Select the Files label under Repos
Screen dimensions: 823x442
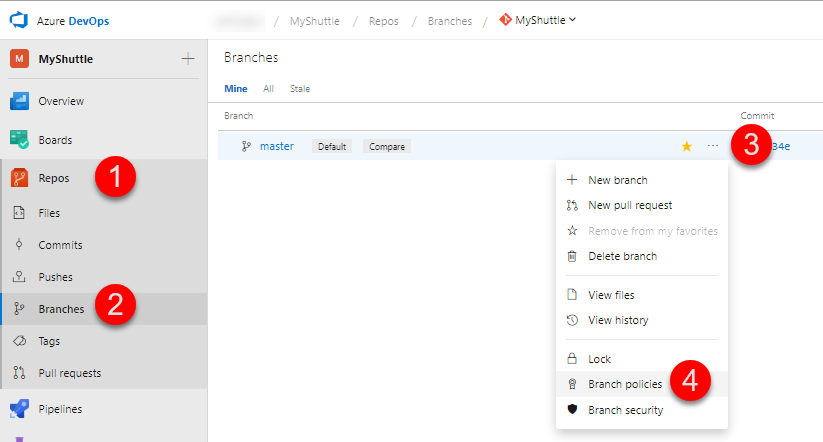[49, 213]
